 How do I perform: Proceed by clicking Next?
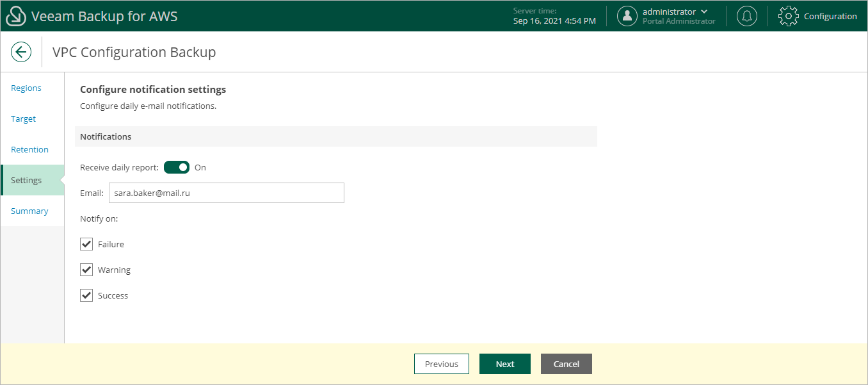pyautogui.click(x=504, y=364)
